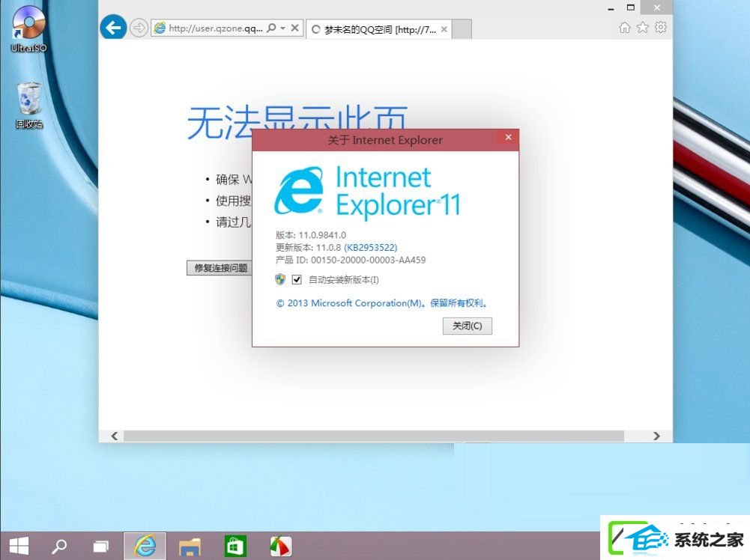The image size is (750, 560).
Task: Toggle 自动安装新版本 checkbox
Action: (297, 279)
